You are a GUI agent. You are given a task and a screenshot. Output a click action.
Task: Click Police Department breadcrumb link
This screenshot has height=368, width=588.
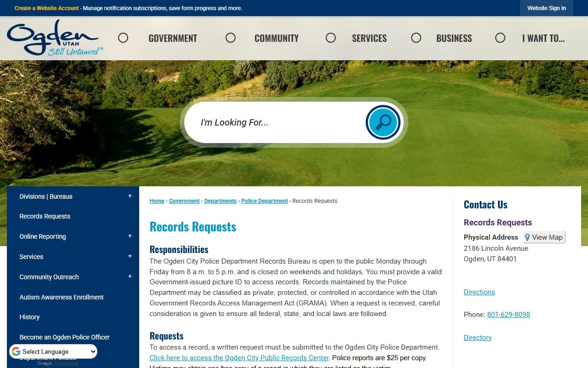(265, 201)
